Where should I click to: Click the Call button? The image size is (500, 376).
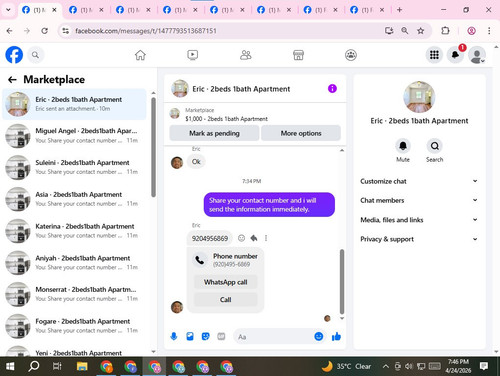[x=226, y=299]
